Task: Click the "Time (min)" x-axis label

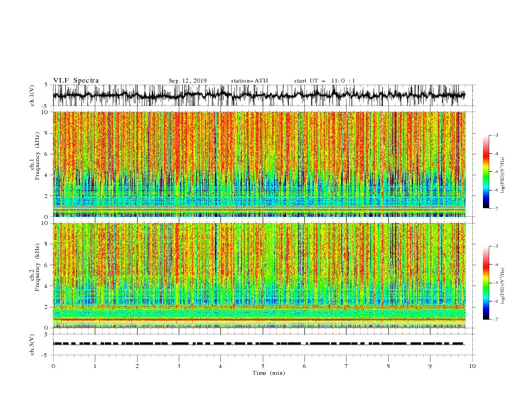Action: pyautogui.click(x=269, y=373)
